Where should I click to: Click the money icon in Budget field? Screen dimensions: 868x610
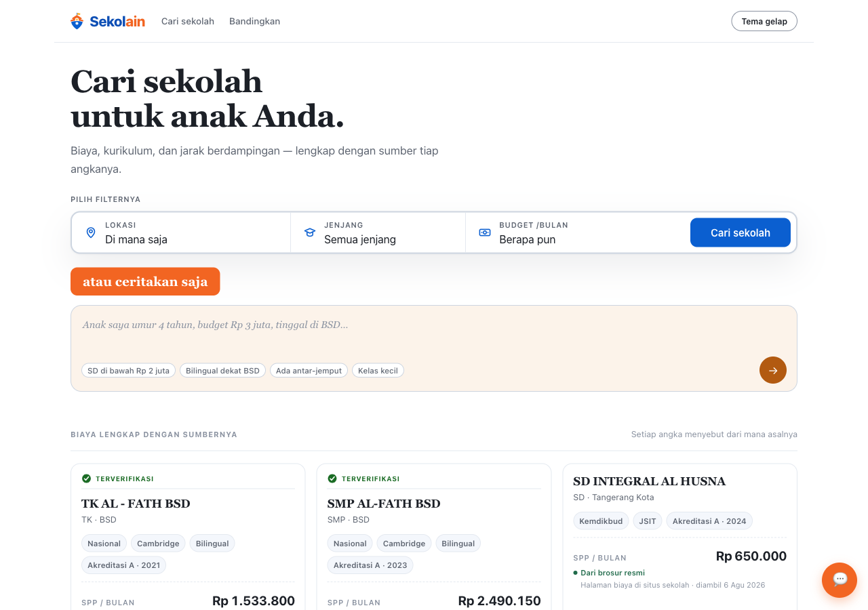[x=485, y=232]
